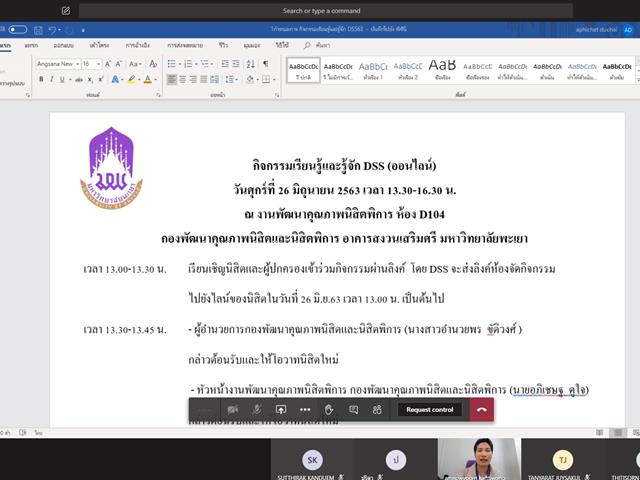Raise hand in the meeting toolbar
640x480 pixels.
(x=329, y=409)
